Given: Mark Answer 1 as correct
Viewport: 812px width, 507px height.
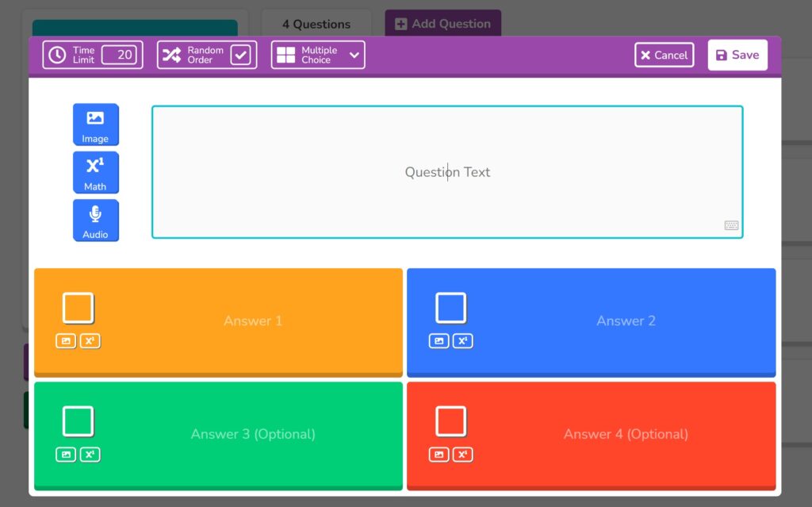Looking at the screenshot, I should coord(79,308).
